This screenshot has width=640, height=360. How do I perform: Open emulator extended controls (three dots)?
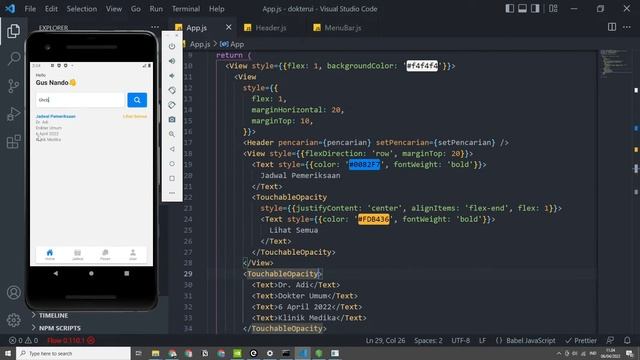point(172,193)
